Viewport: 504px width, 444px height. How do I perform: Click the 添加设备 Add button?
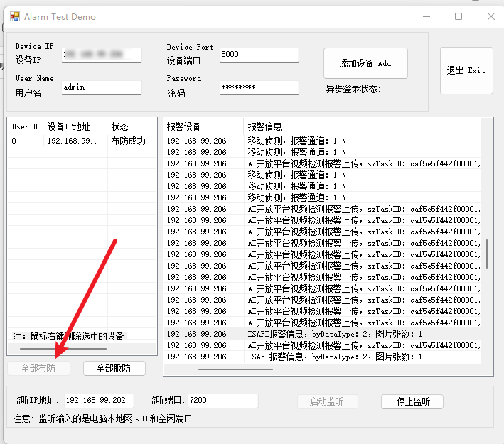pyautogui.click(x=365, y=63)
